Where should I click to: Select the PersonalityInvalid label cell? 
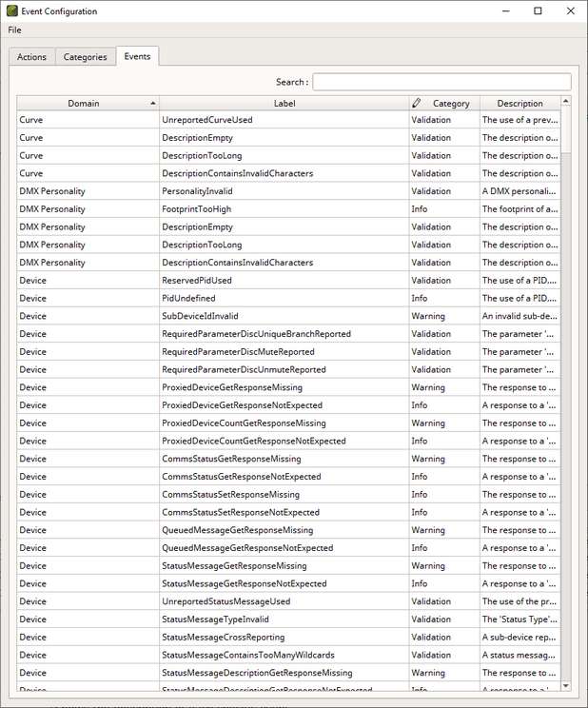pos(284,191)
